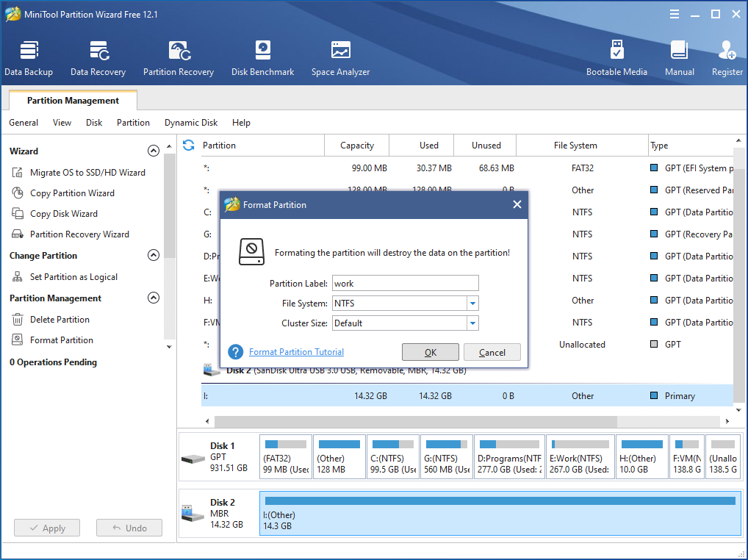
Task: Open Space Analyzer
Action: tap(340, 59)
